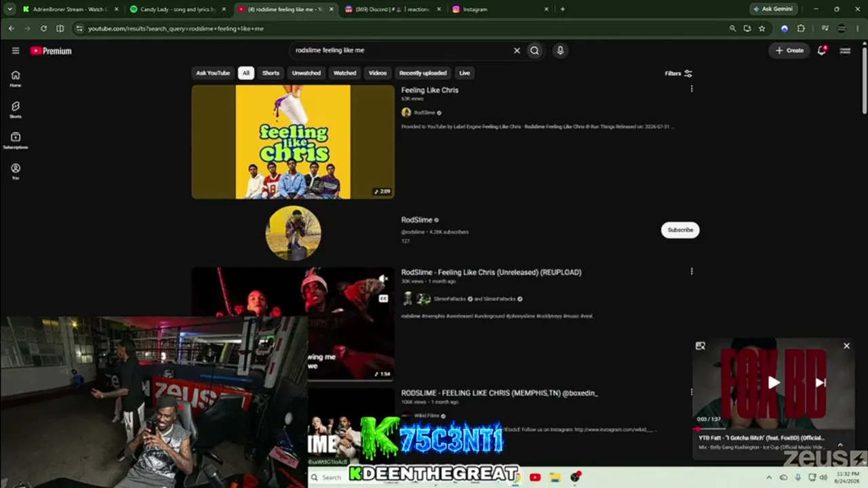This screenshot has width=868, height=488.
Task: Select the Videos filter chip
Action: pos(378,73)
